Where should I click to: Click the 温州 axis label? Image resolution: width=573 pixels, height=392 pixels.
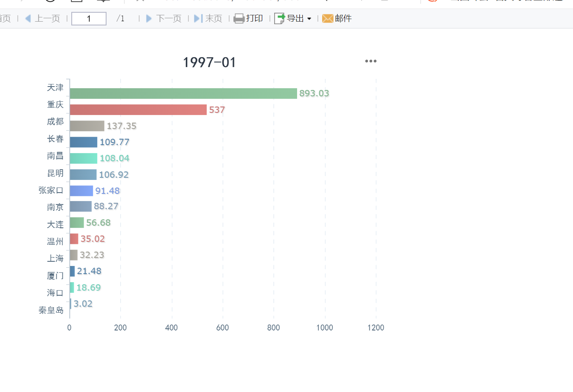tap(55, 241)
